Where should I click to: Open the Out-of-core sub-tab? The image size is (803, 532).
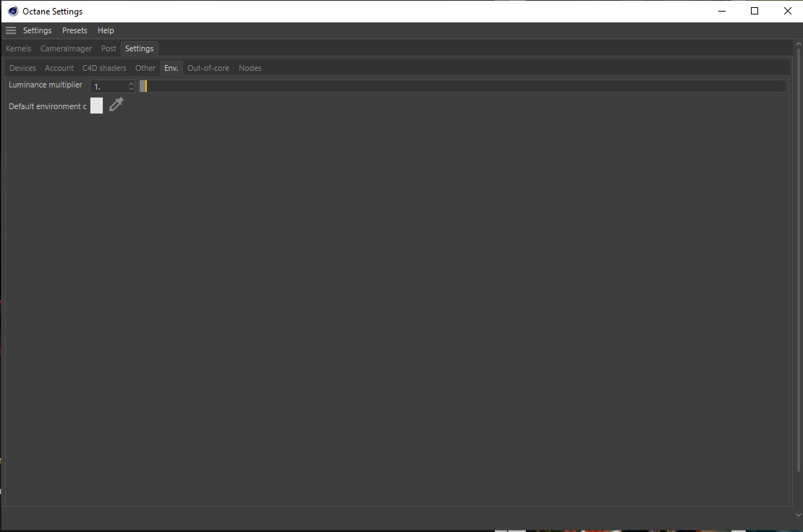point(208,68)
